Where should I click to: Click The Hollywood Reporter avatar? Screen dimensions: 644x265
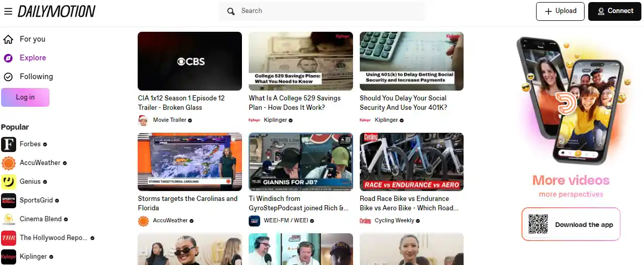(8, 238)
